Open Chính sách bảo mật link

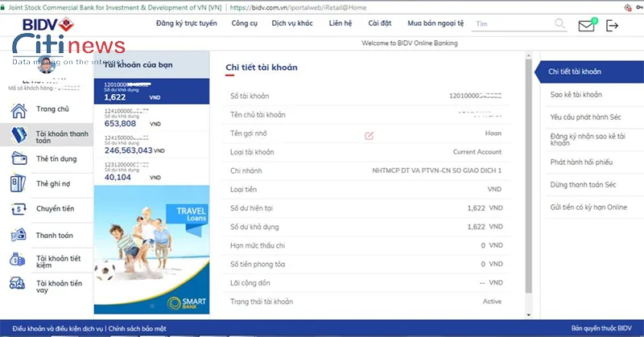coord(138,329)
